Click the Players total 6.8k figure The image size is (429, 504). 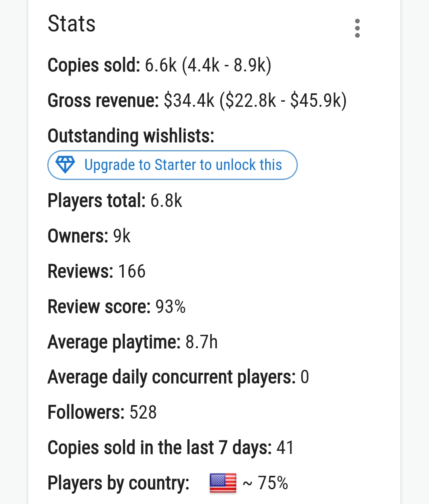click(166, 201)
